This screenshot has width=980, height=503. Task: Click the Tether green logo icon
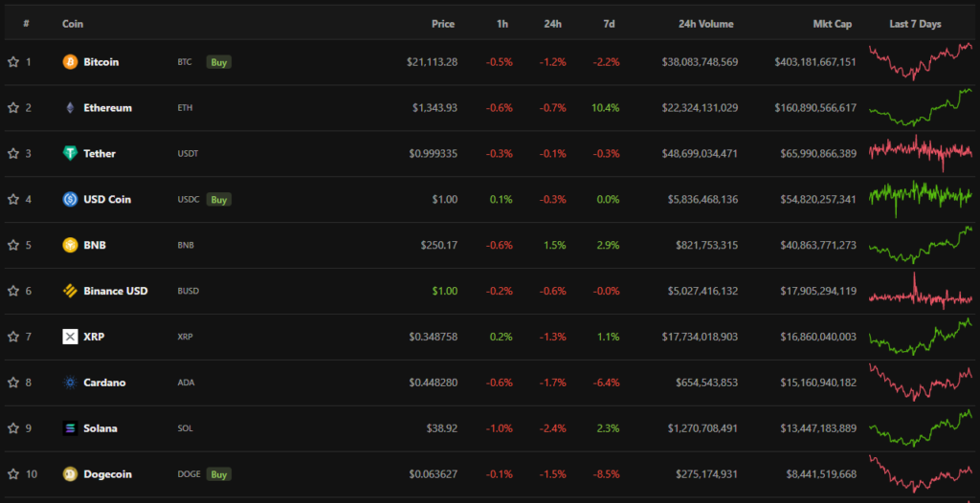(70, 154)
